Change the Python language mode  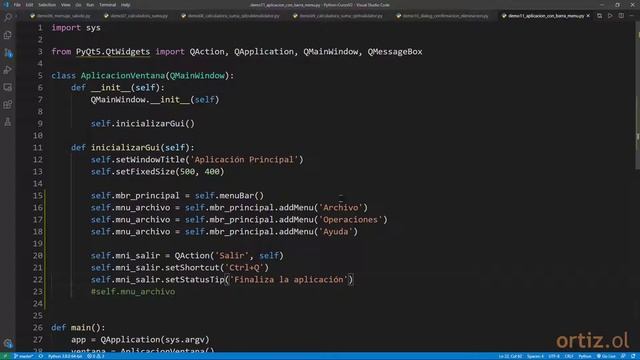(x=585, y=356)
